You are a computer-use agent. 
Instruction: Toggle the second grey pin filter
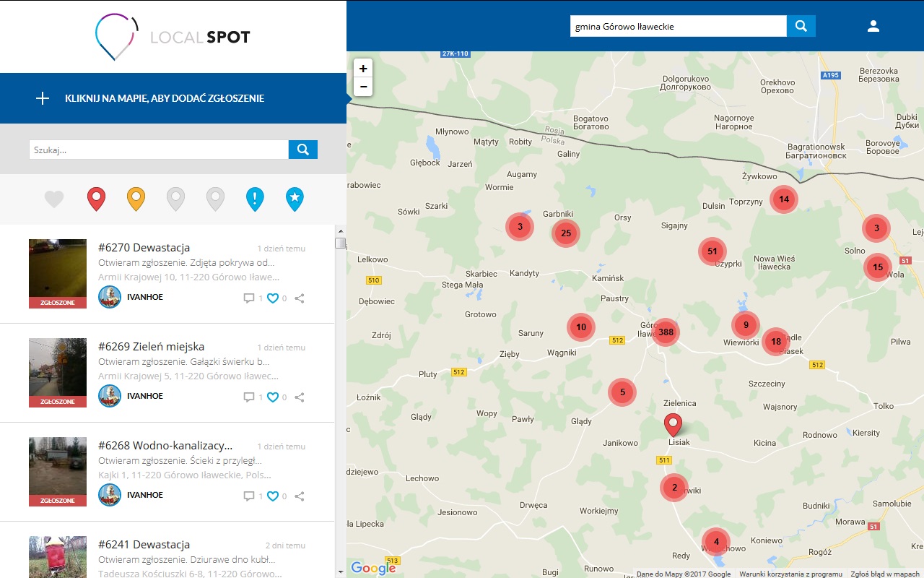coord(215,199)
